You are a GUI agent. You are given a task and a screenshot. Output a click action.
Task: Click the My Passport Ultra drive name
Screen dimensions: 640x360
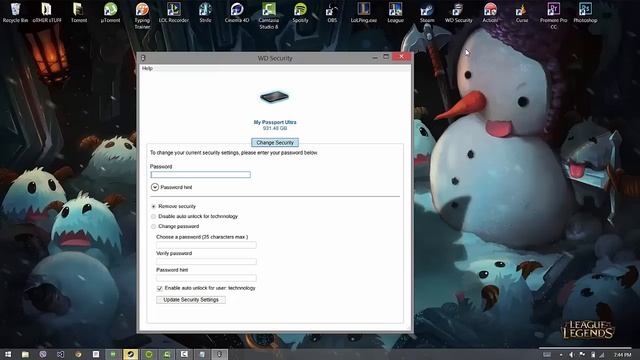click(x=275, y=122)
